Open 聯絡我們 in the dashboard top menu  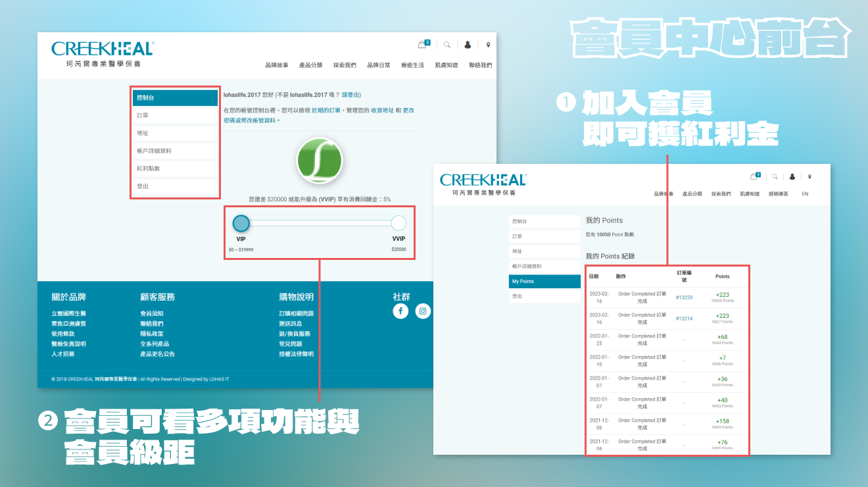480,65
